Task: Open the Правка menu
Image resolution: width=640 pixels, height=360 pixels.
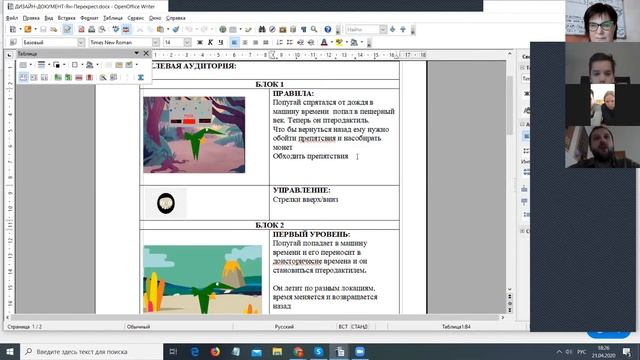Action: click(x=31, y=18)
